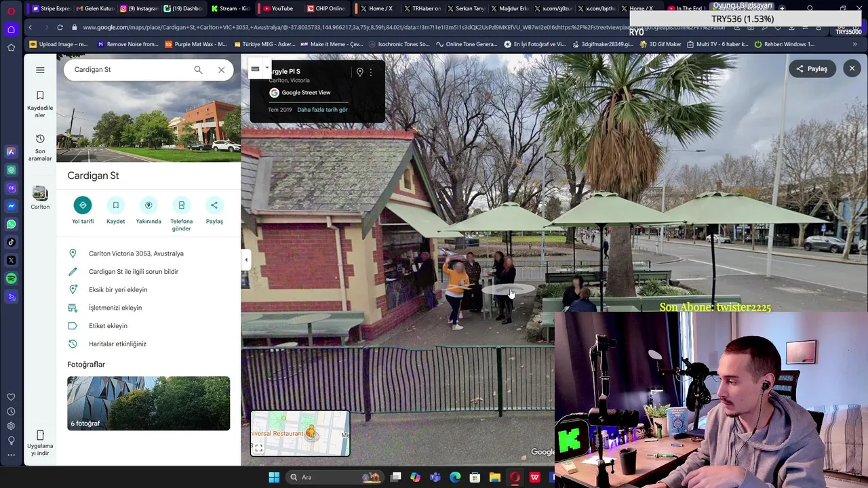Open Haritalar etkinliğiniz

pyautogui.click(x=149, y=344)
